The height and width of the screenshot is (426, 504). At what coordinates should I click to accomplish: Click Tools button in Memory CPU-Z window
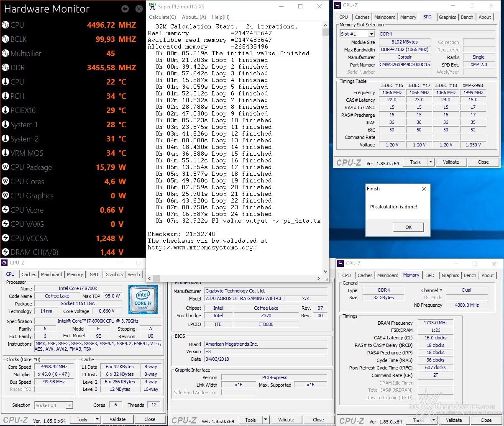418,420
